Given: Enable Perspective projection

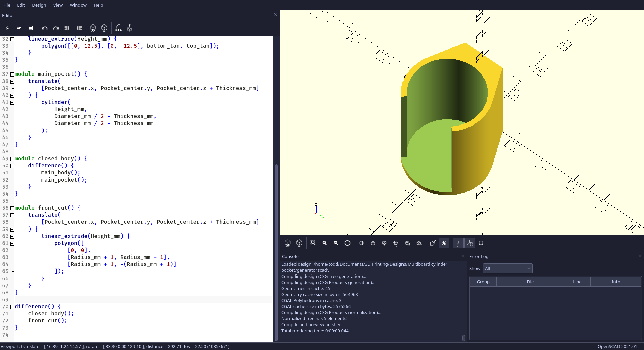Looking at the screenshot, I should click(433, 243).
